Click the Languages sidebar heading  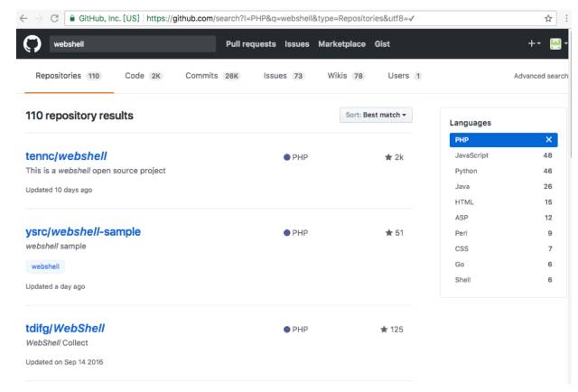(471, 123)
